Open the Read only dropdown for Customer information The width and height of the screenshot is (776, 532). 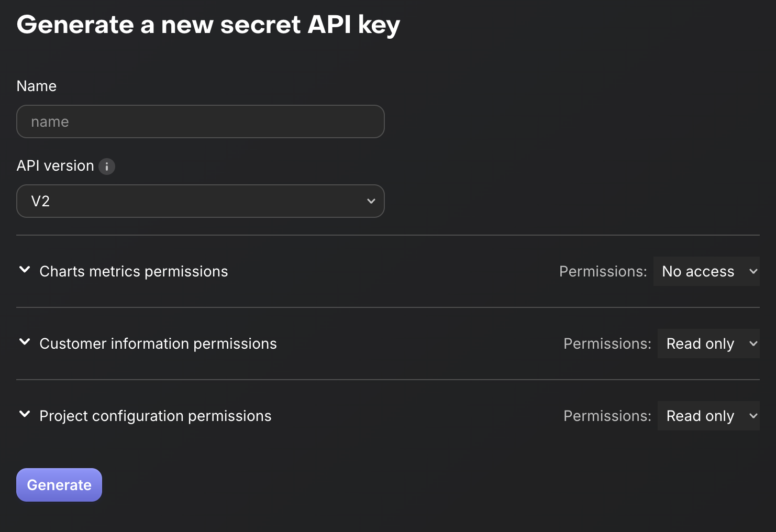point(708,343)
